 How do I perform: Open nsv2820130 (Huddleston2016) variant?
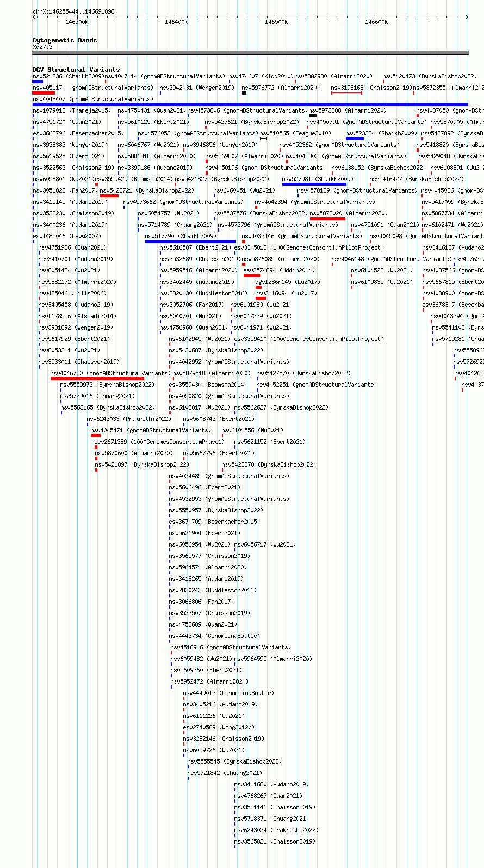tap(203, 294)
